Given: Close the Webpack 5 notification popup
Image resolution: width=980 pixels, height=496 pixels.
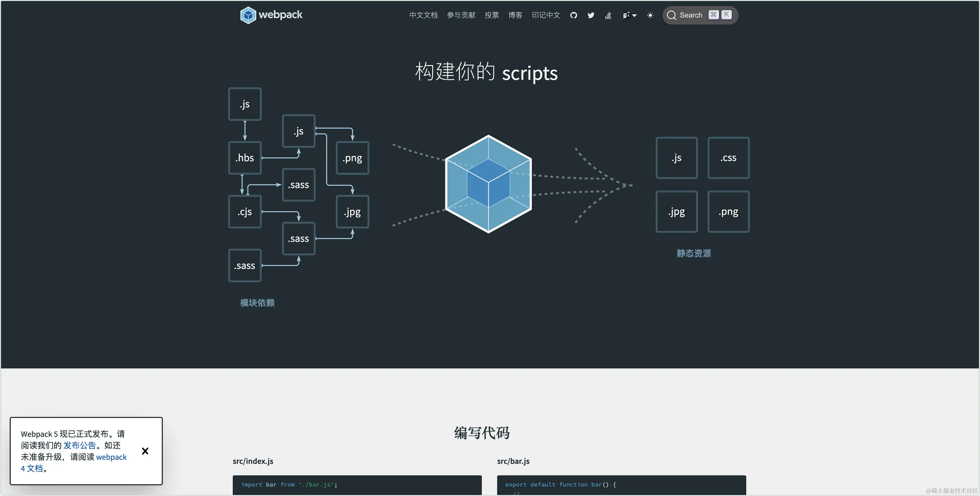Looking at the screenshot, I should pos(145,451).
